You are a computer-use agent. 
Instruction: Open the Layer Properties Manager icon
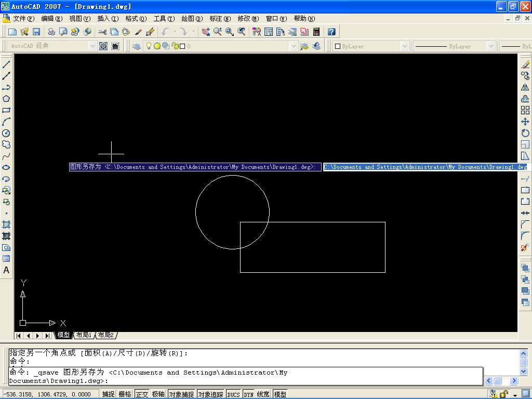(137, 46)
